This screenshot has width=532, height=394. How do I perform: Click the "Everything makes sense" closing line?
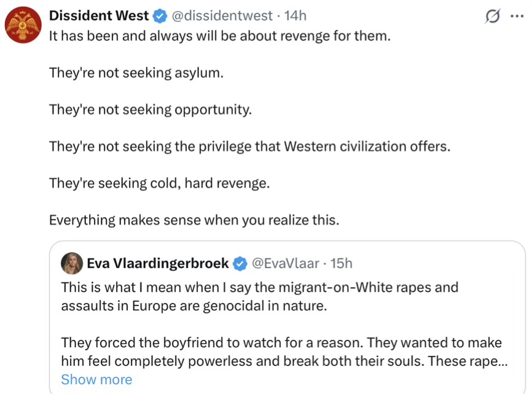pyautogui.click(x=194, y=220)
